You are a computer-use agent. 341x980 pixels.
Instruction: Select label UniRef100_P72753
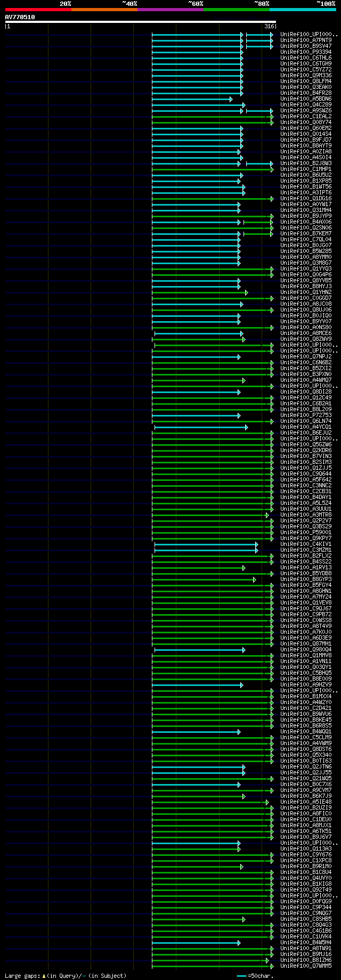click(306, 415)
